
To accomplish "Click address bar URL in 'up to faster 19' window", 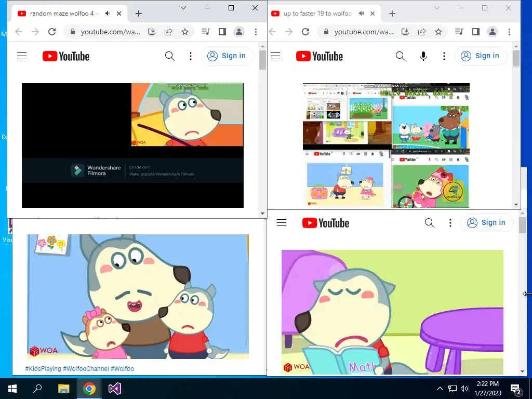I will point(364,32).
